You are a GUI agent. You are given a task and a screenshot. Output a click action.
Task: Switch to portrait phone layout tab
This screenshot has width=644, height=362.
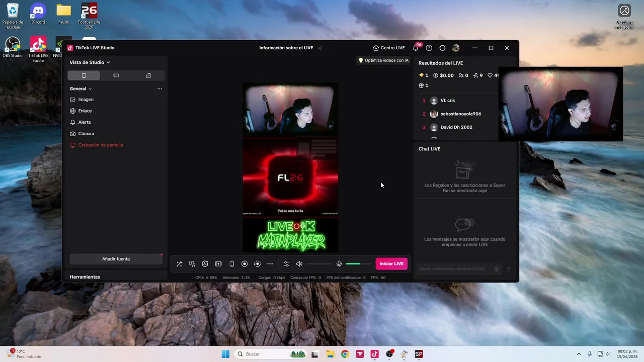pos(84,75)
